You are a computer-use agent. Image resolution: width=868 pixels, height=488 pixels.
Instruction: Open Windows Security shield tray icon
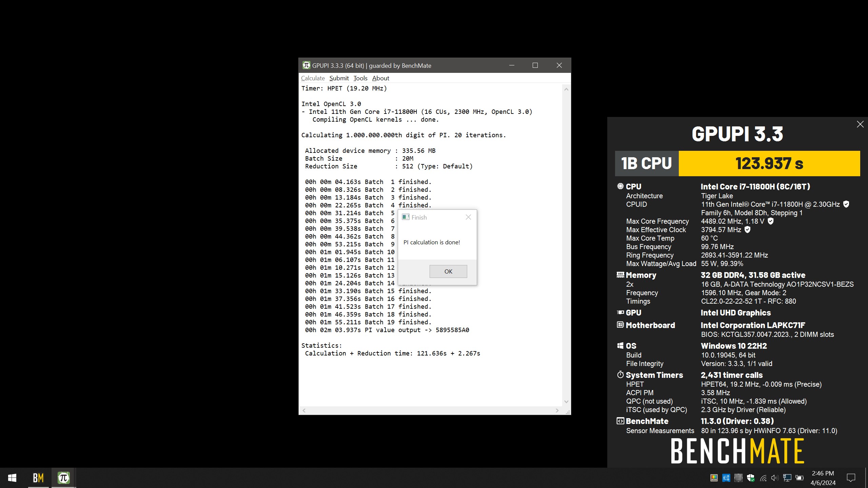(750, 478)
